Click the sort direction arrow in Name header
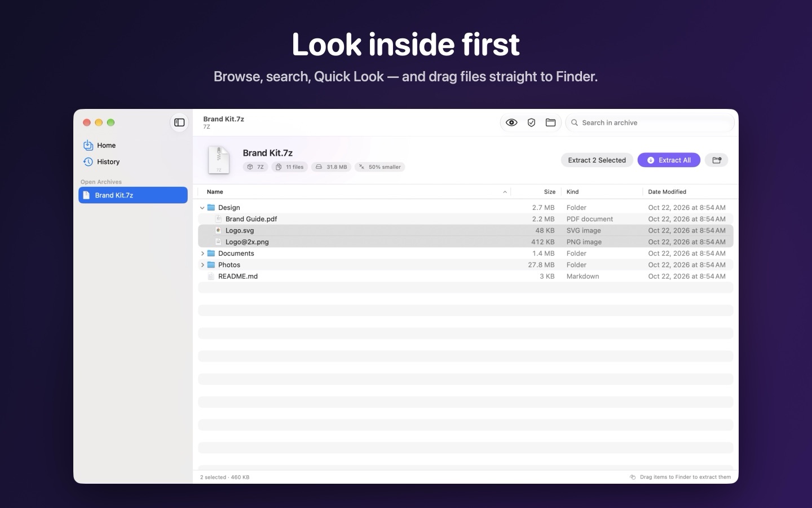812x508 pixels. pos(505,192)
